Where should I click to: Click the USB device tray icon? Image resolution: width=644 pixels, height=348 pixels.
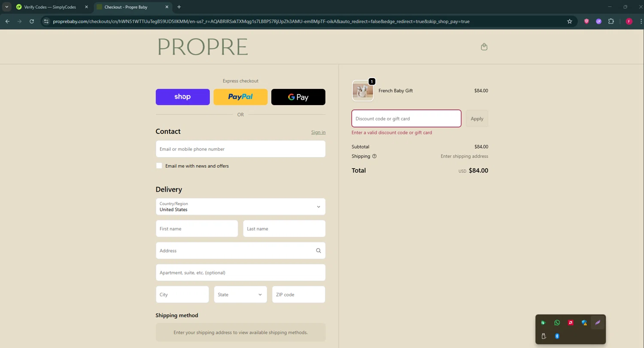544,336
